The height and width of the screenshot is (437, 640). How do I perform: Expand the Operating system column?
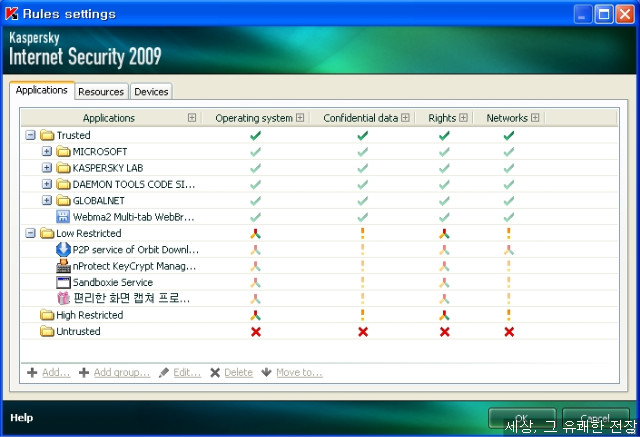pos(300,118)
